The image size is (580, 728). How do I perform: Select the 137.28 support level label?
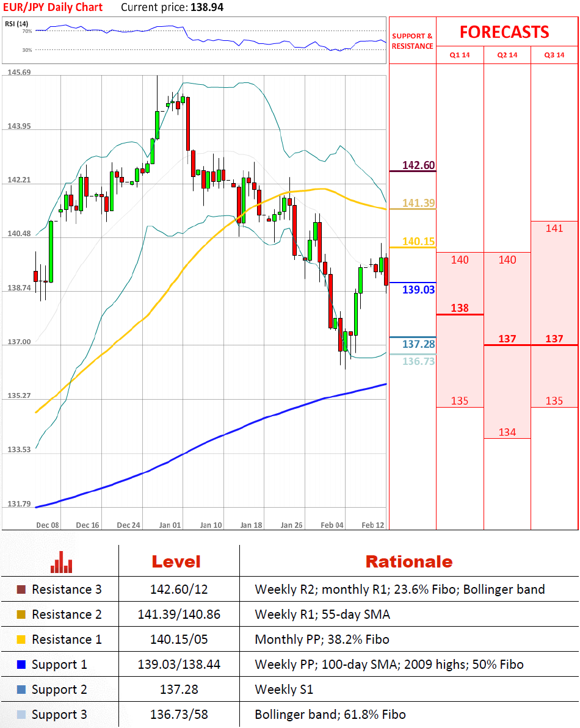pyautogui.click(x=418, y=344)
